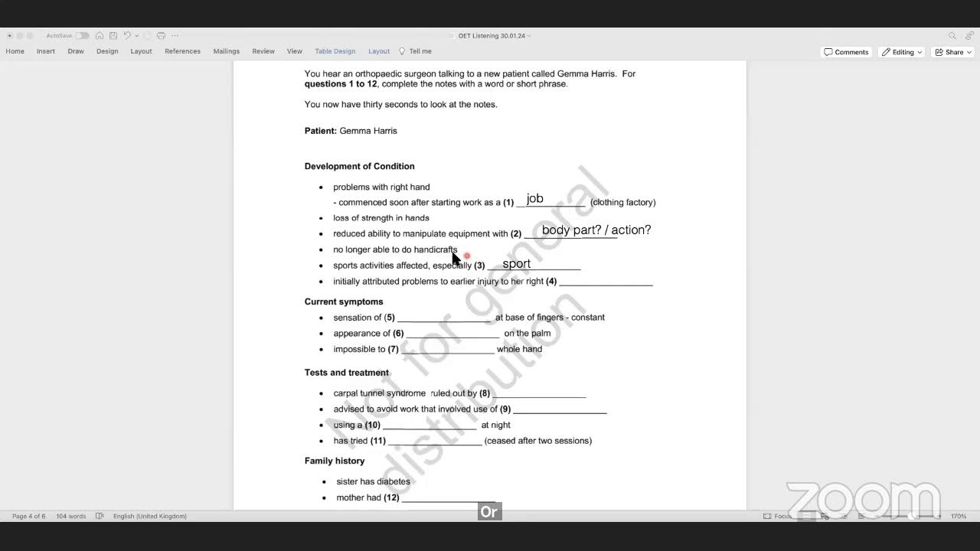The width and height of the screenshot is (980, 551).
Task: Click the 170% zoom level
Action: coord(959,517)
